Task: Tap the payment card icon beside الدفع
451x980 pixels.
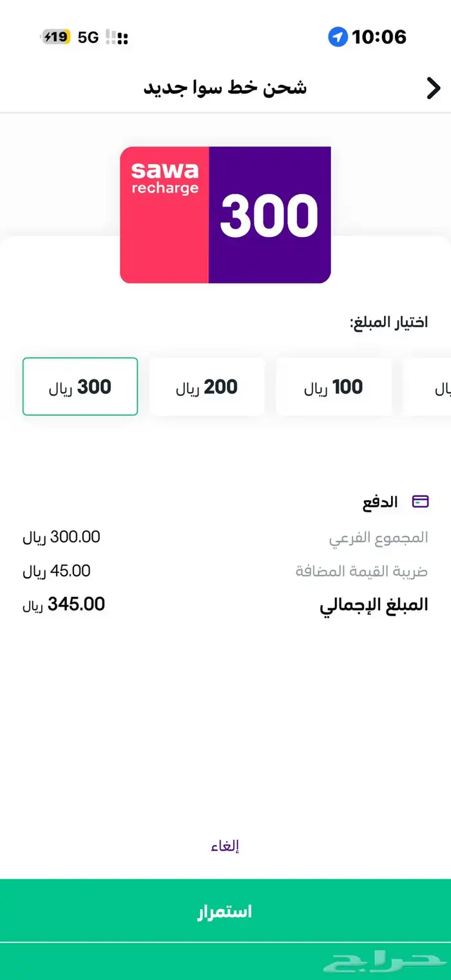Action: pos(421,502)
